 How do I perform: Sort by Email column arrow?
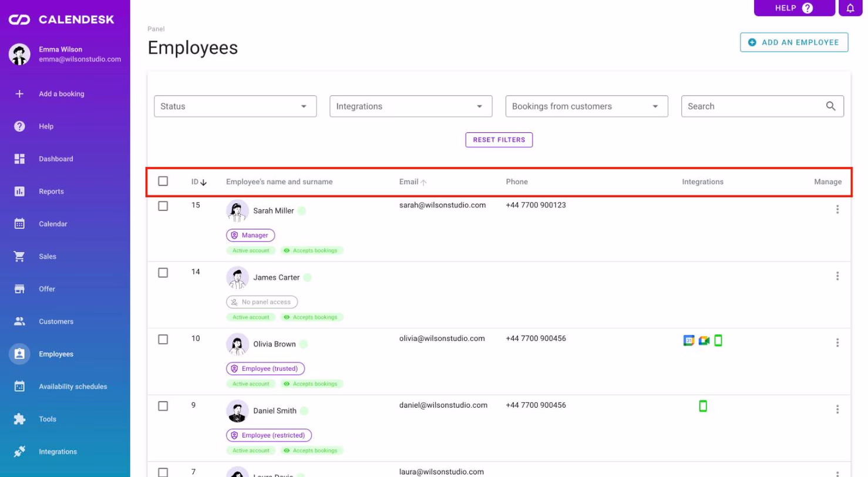(x=423, y=183)
